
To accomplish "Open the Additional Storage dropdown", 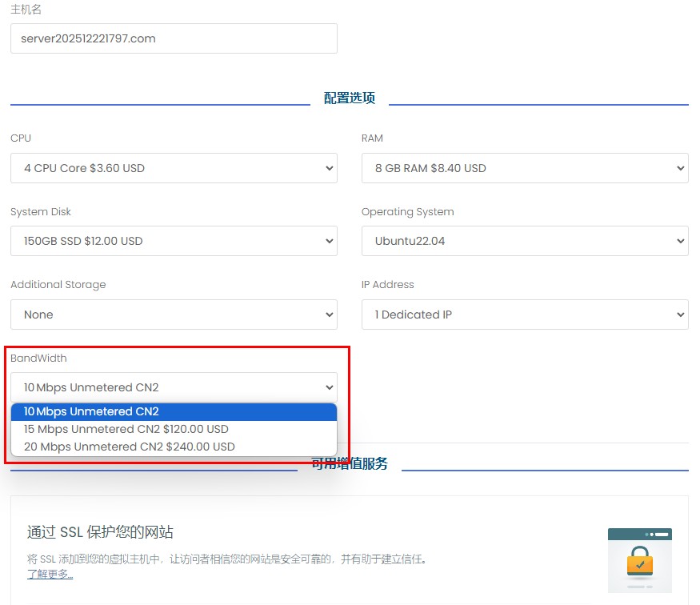I will coord(174,315).
